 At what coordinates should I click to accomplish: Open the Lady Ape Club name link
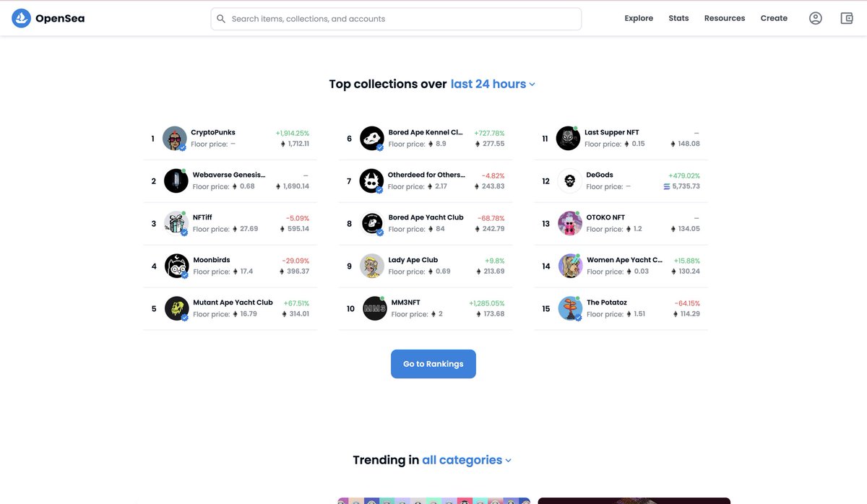(413, 260)
